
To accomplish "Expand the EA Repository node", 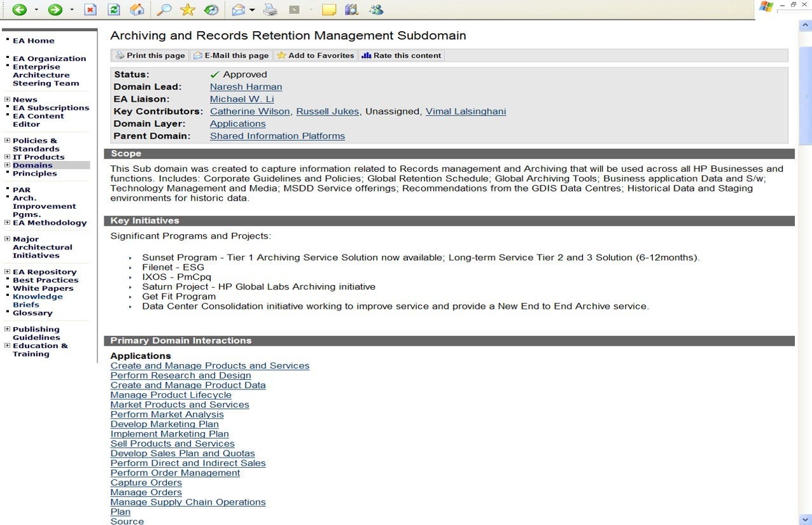I will coord(7,272).
